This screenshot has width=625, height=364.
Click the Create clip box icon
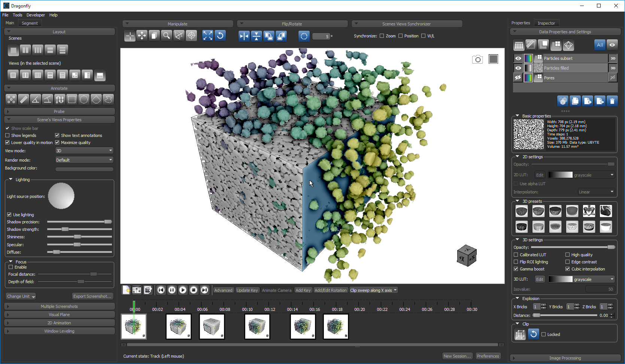[520, 334]
